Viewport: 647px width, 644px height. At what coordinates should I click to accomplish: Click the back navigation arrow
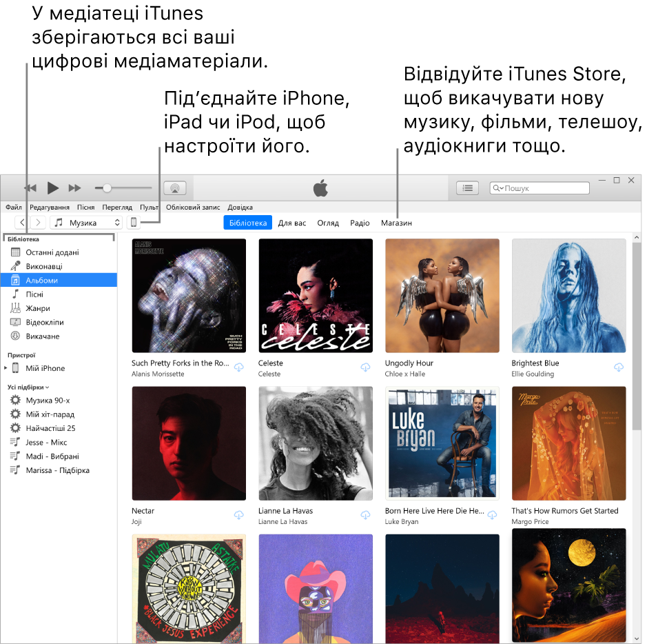point(22,222)
